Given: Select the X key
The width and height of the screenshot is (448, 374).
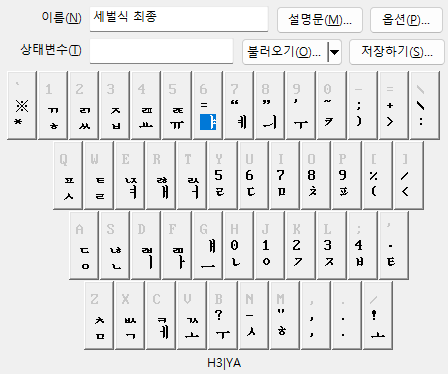Looking at the screenshot, I should click(130, 315).
